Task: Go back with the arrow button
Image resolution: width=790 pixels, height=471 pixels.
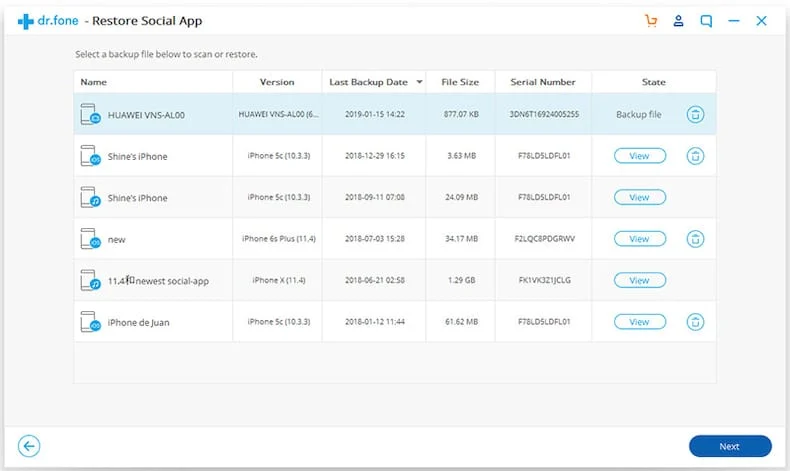Action: [29, 446]
